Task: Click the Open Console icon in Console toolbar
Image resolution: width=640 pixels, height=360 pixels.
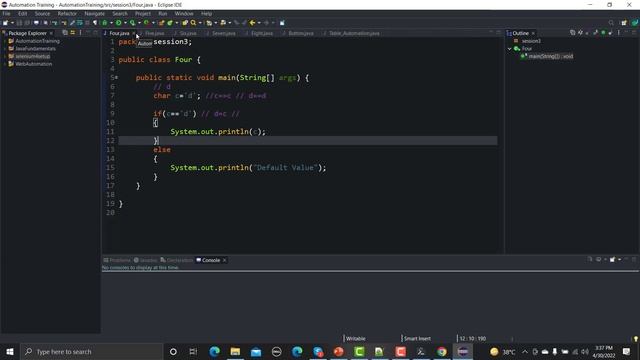Action: click(613, 260)
